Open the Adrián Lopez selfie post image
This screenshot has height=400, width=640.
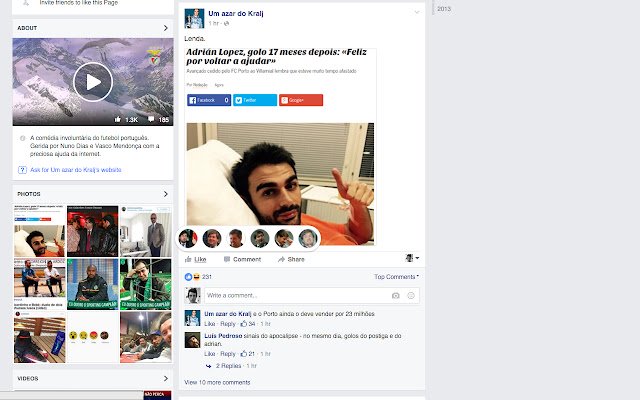coord(280,184)
